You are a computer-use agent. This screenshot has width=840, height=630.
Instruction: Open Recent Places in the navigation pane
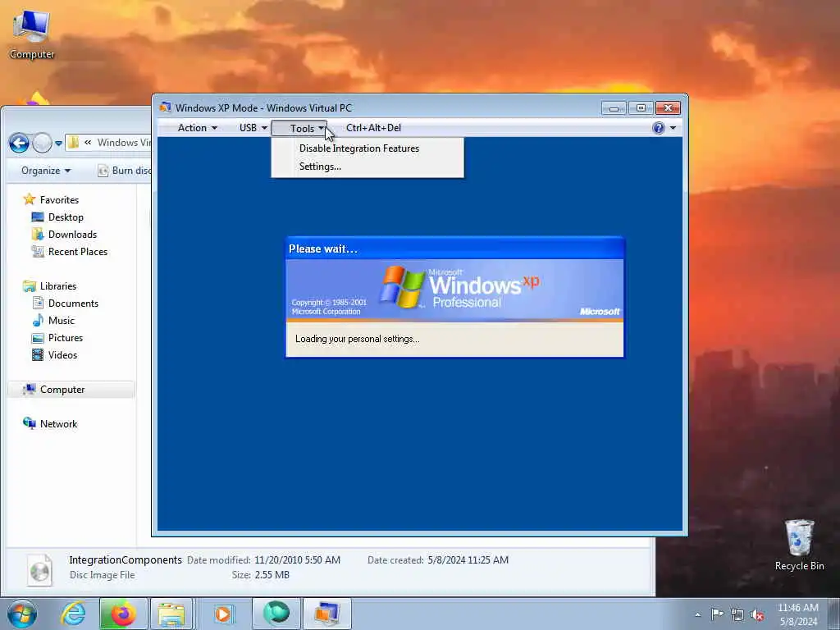[78, 251]
